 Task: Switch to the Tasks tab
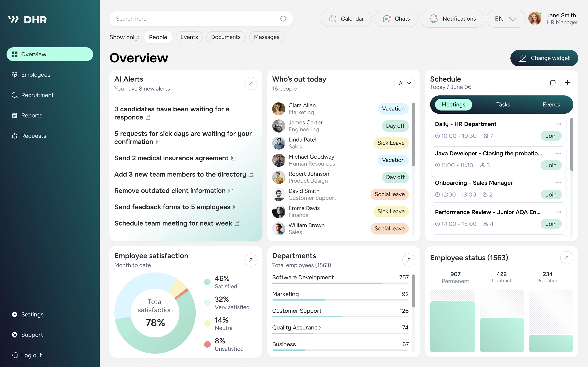503,105
